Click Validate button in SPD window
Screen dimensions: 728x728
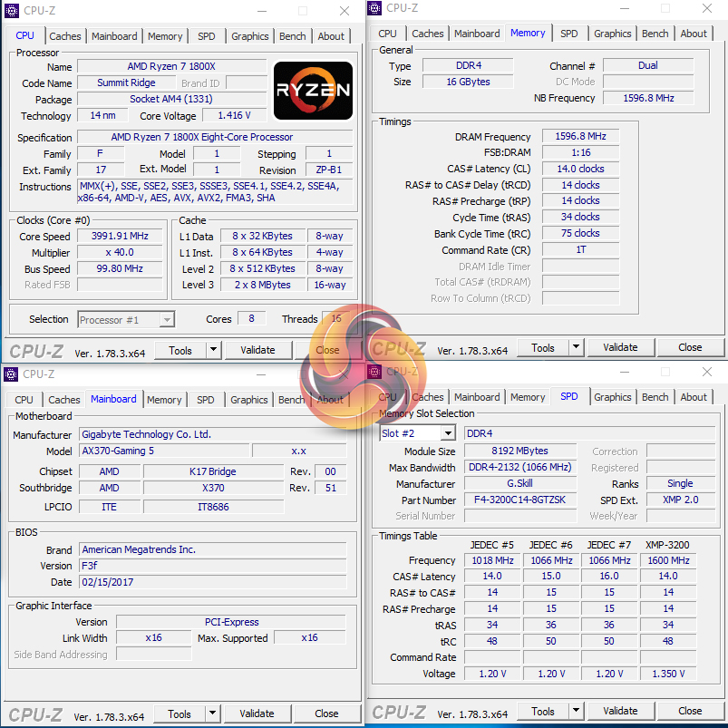click(x=620, y=711)
